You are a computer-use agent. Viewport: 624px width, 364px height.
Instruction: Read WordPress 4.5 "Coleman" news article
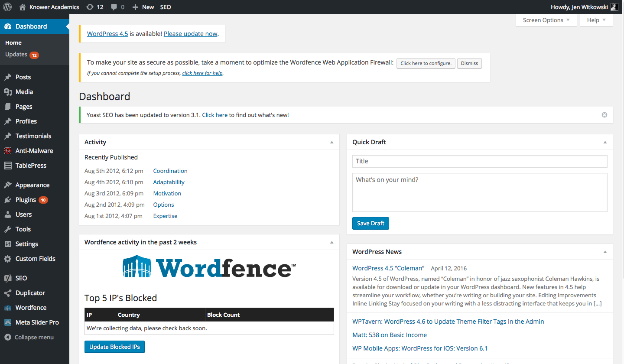(388, 268)
